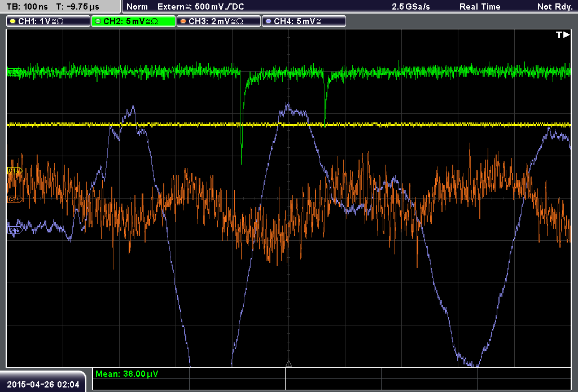Click the T: -9.75 µs trigger offset
The image size is (578, 392).
[78, 7]
